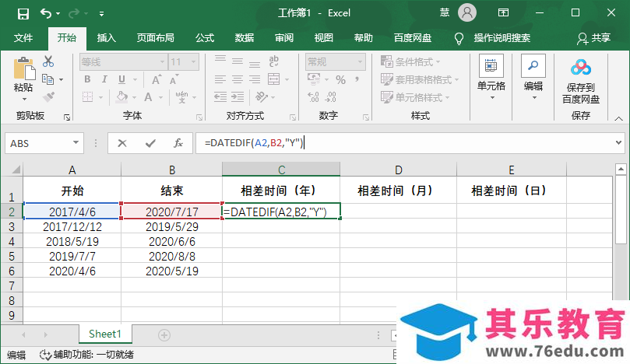630x364 pixels.
Task: Open the font size 11 dropdown
Action: click(x=193, y=62)
